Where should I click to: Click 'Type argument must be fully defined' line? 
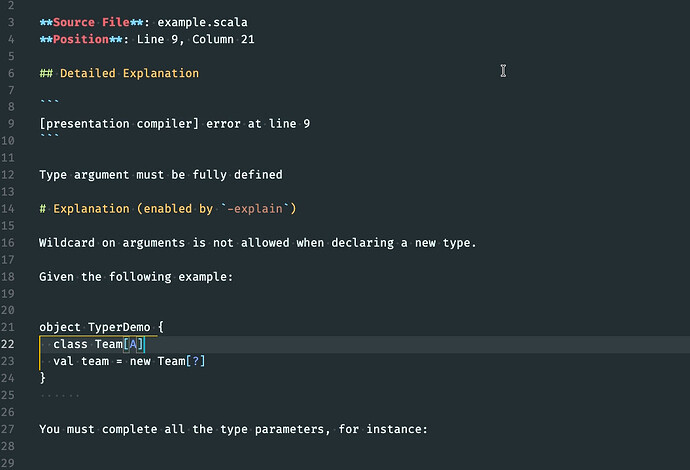pos(160,175)
